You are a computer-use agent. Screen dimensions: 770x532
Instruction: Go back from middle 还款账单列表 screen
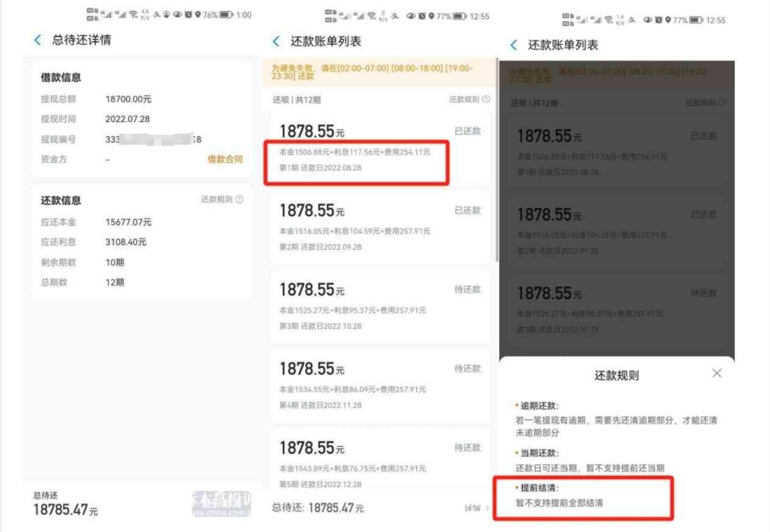276,42
